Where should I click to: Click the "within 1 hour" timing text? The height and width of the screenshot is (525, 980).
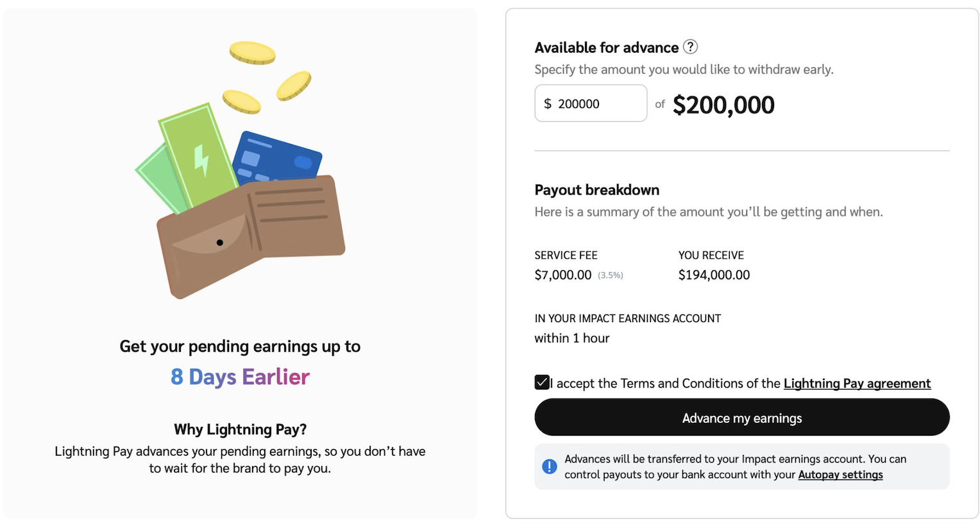[x=572, y=338]
